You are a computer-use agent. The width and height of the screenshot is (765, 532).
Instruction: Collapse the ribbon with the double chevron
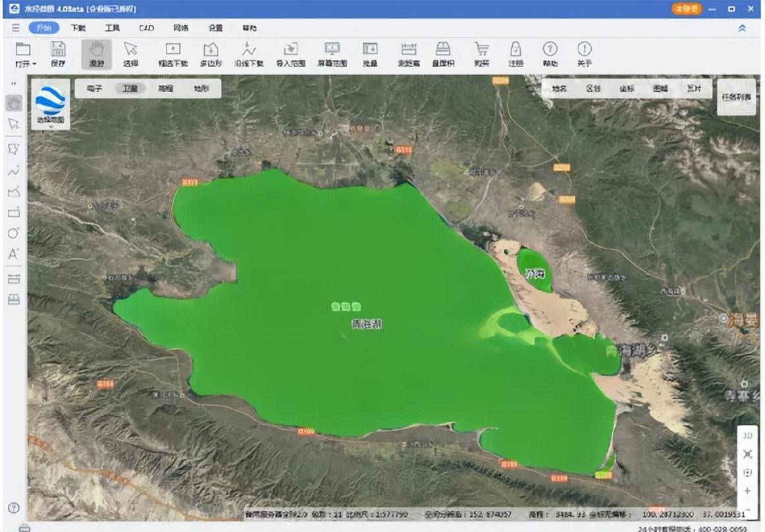pos(742,28)
